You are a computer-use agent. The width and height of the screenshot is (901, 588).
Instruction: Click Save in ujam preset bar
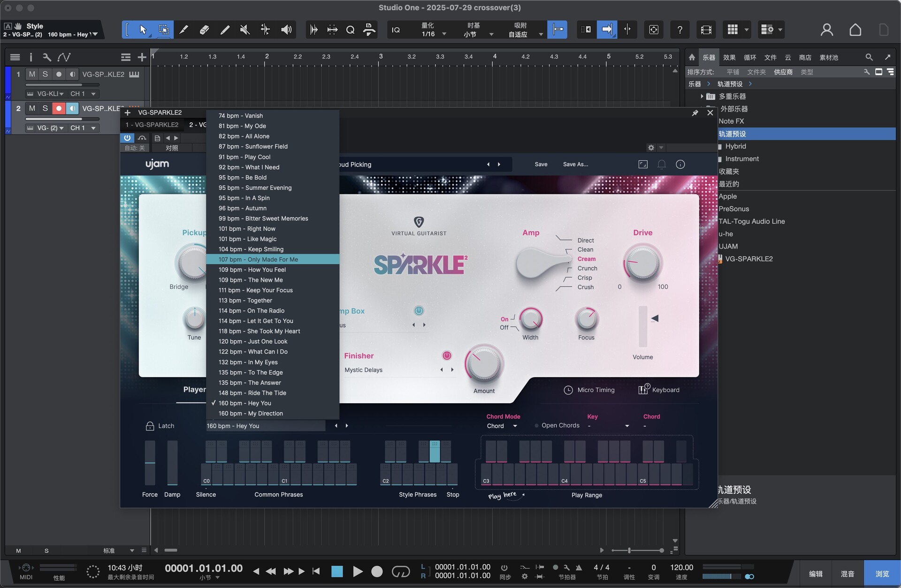pyautogui.click(x=541, y=164)
